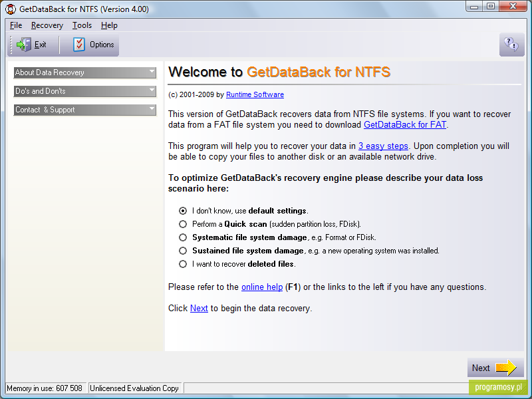Viewport: 532px width, 399px height.
Task: Click the 'About Data Recovery' header text
Action: 49,72
